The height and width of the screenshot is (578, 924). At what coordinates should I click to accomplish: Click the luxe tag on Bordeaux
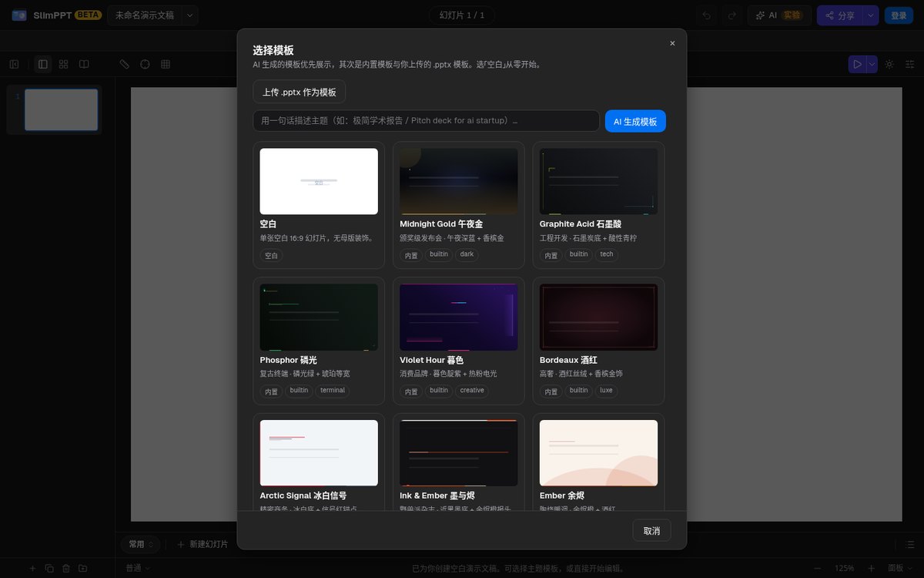607,390
